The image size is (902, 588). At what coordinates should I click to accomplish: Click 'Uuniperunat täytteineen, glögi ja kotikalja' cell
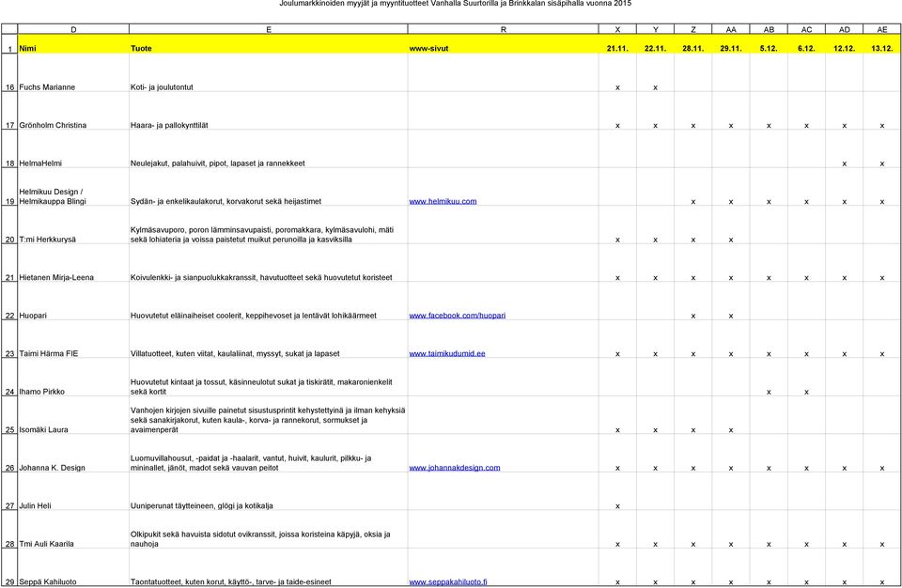(269, 491)
